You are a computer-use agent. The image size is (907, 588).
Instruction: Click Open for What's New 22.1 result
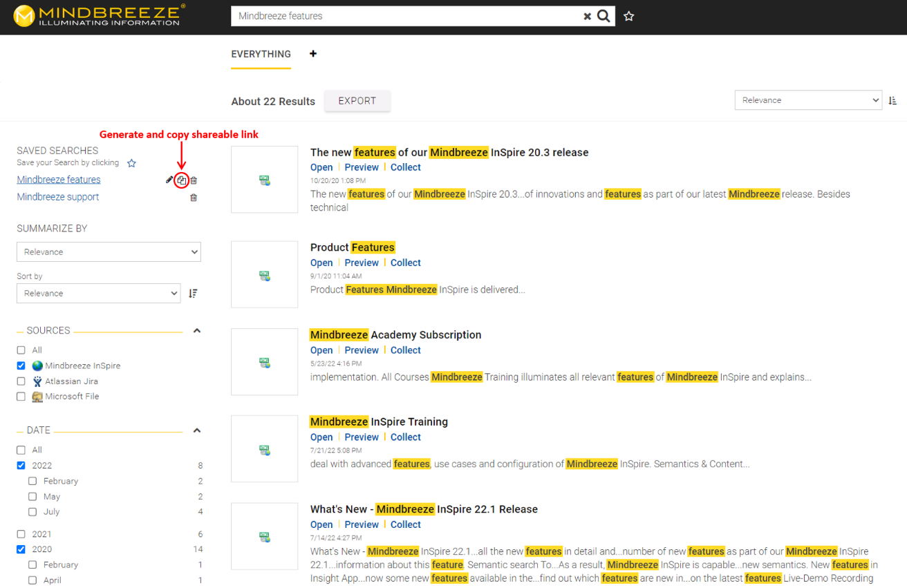321,524
